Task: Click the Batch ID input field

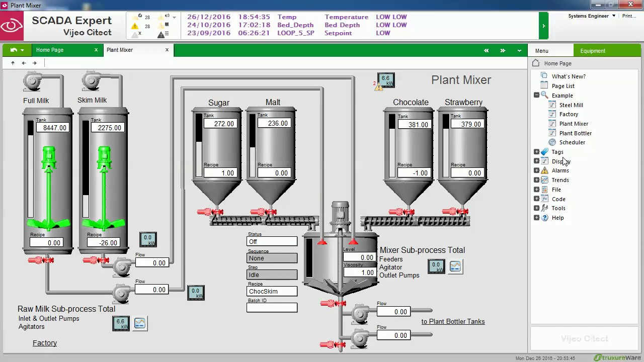Action: coord(272,308)
